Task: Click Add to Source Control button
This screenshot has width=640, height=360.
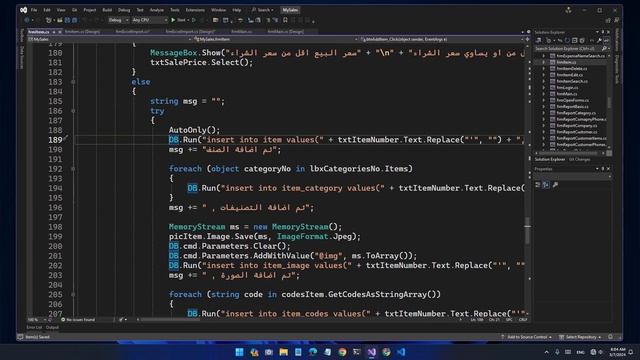Action: [527, 337]
